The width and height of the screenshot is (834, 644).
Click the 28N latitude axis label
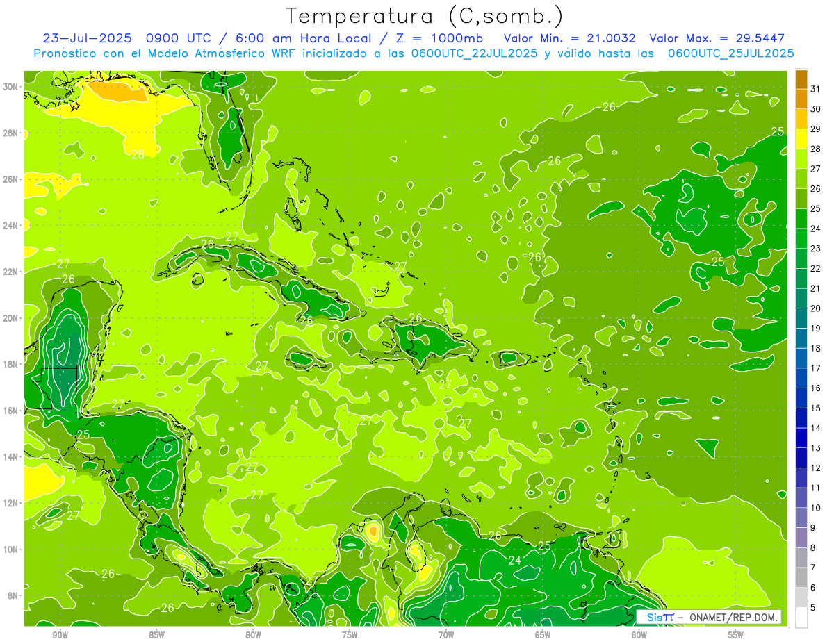point(11,133)
